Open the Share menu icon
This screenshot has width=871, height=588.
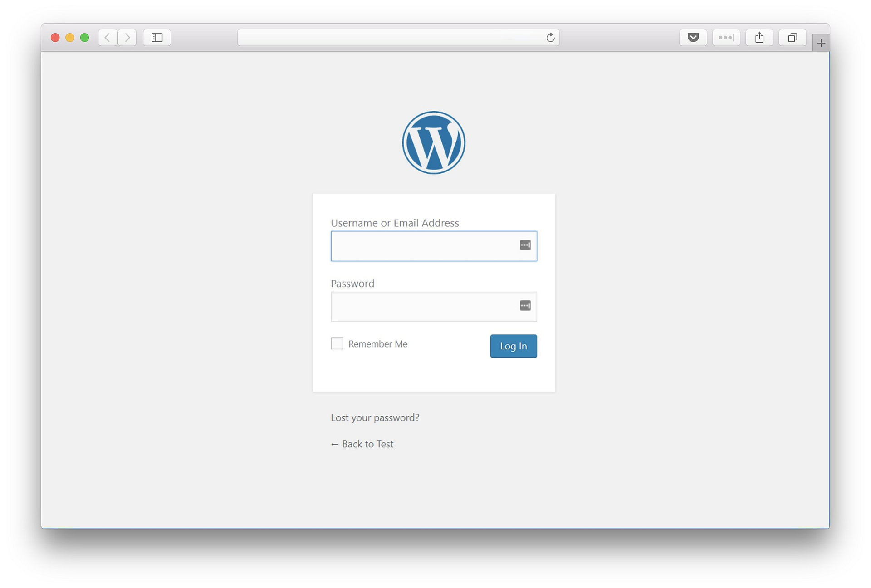point(759,38)
